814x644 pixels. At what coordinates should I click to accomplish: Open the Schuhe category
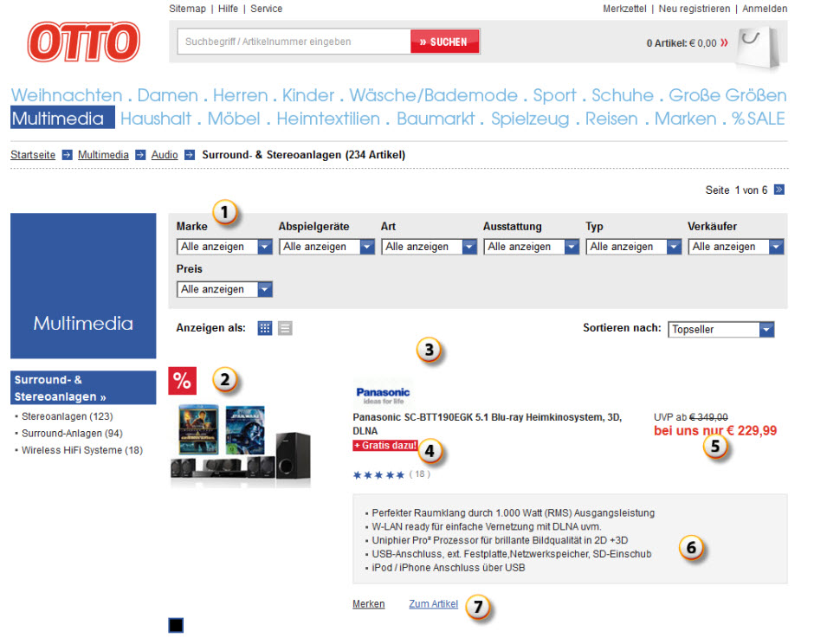pos(623,95)
